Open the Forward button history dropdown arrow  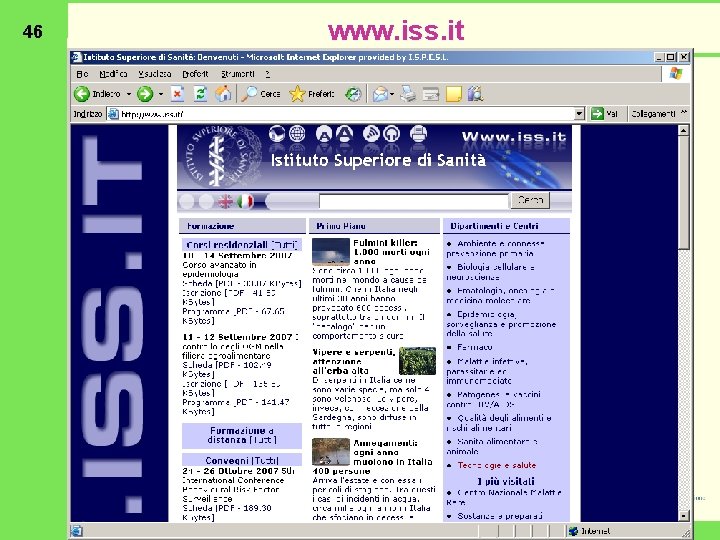tap(161, 94)
